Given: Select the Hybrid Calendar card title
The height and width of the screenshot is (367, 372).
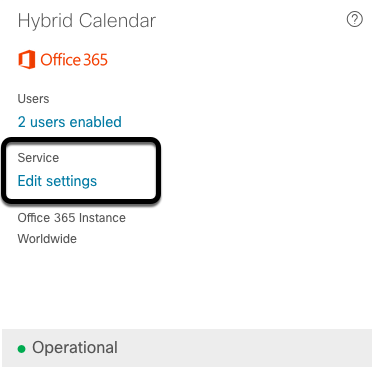Looking at the screenshot, I should (87, 21).
